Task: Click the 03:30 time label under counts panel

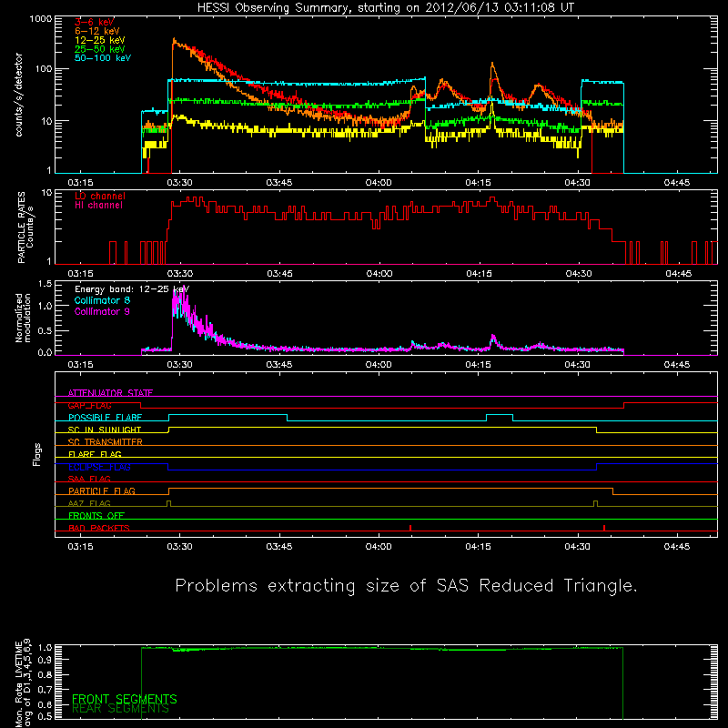Action: point(179,183)
